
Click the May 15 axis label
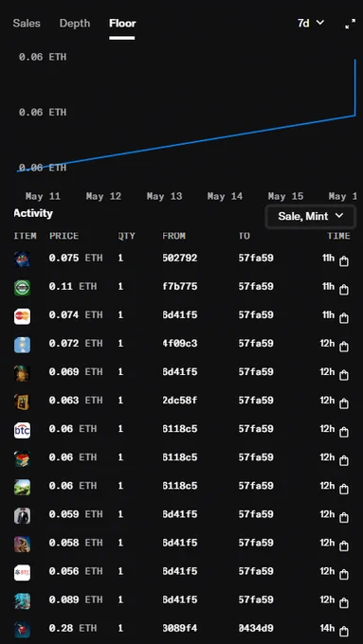[x=285, y=196]
